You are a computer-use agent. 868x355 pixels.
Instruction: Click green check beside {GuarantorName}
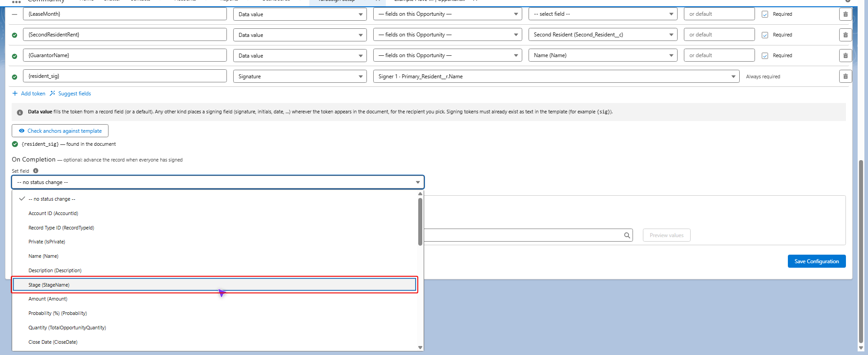[14, 56]
